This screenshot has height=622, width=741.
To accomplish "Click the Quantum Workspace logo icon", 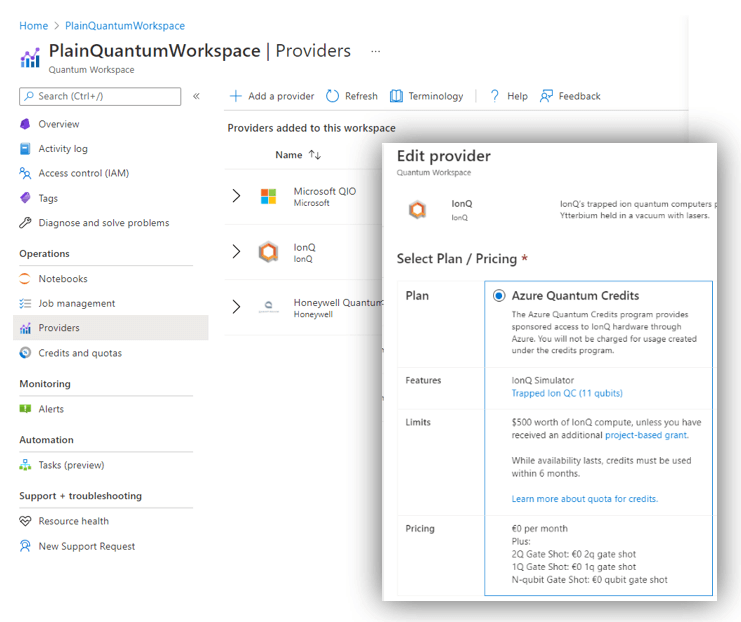I will pyautogui.click(x=30, y=58).
